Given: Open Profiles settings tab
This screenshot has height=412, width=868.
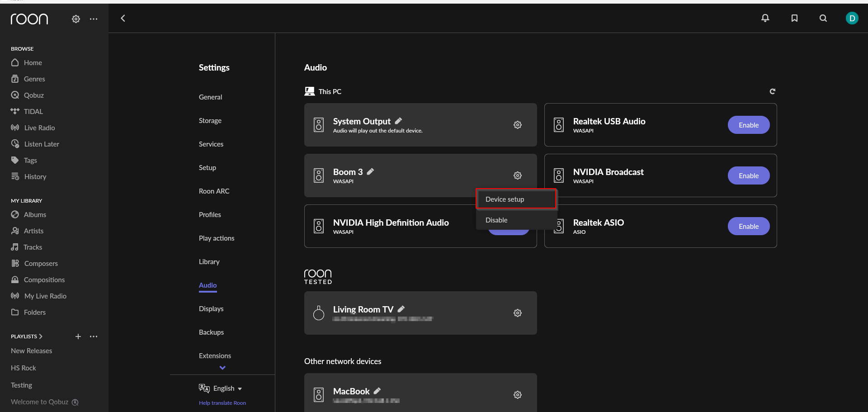Looking at the screenshot, I should pos(210,214).
